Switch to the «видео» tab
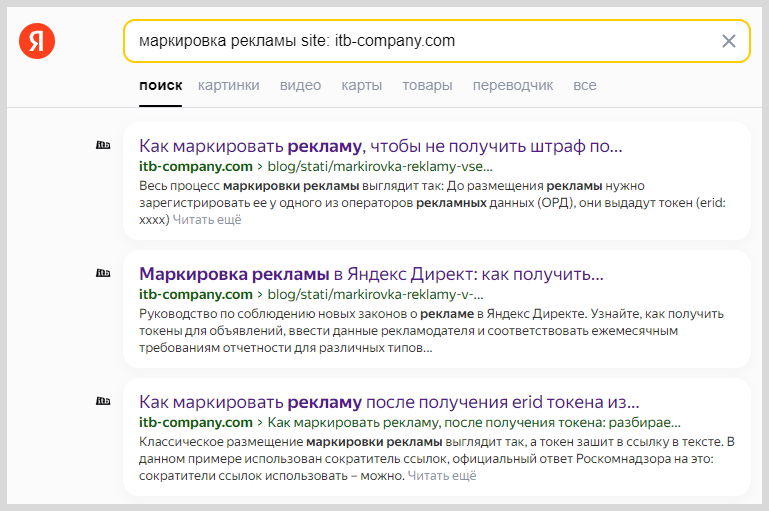The height and width of the screenshot is (511, 769). tap(300, 85)
